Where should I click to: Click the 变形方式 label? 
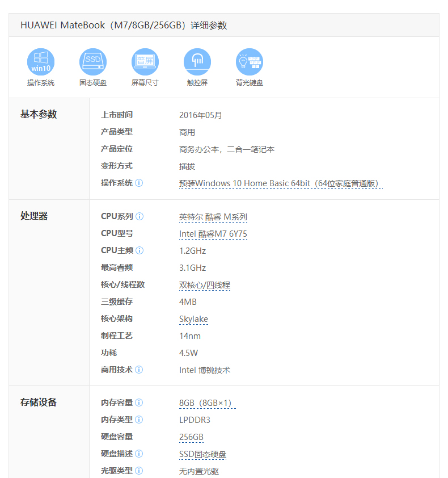click(x=117, y=166)
